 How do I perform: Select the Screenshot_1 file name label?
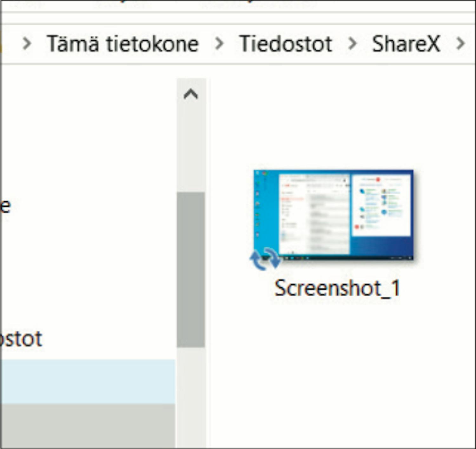click(x=337, y=288)
